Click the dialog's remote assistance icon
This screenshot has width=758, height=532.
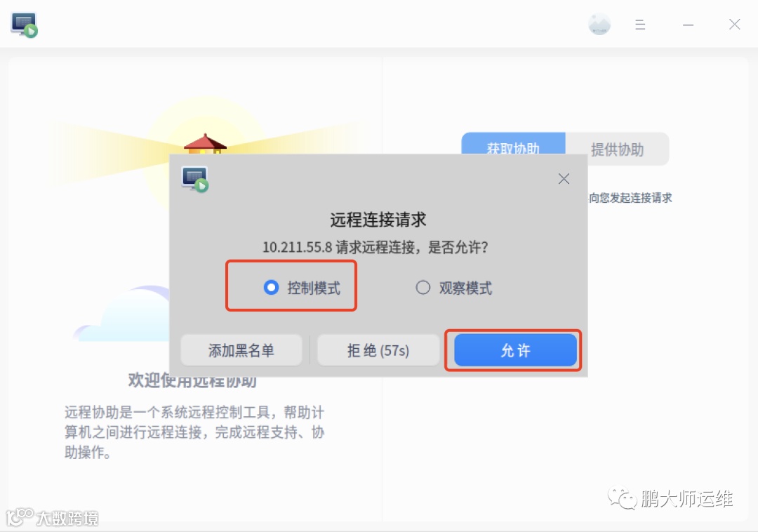(195, 179)
